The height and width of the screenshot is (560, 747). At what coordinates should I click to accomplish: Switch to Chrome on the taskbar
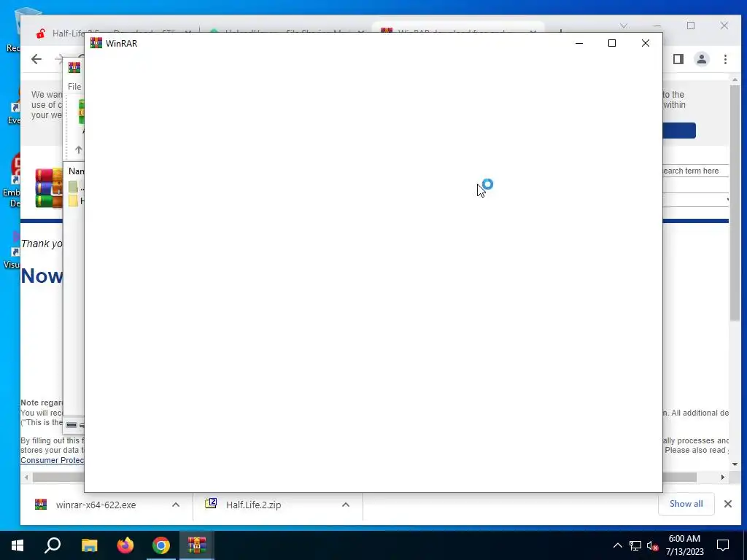[161, 545]
